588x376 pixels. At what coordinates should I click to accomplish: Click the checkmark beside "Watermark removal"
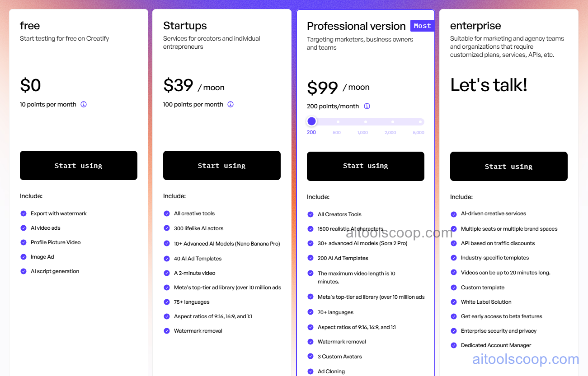[x=167, y=330]
